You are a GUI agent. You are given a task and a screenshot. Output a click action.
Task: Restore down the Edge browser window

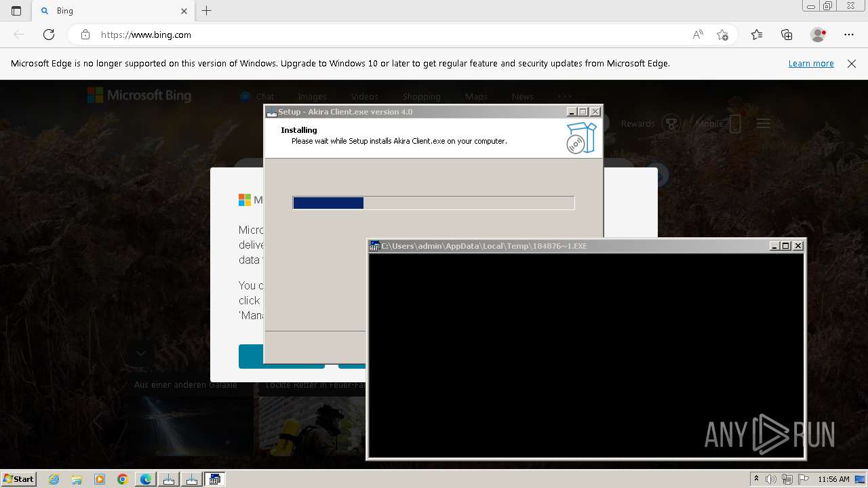point(828,6)
